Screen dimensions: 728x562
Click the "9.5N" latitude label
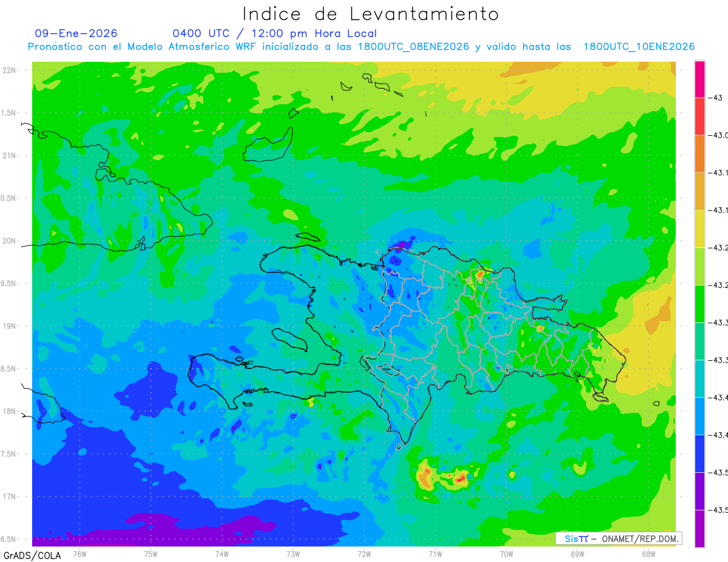9,283
